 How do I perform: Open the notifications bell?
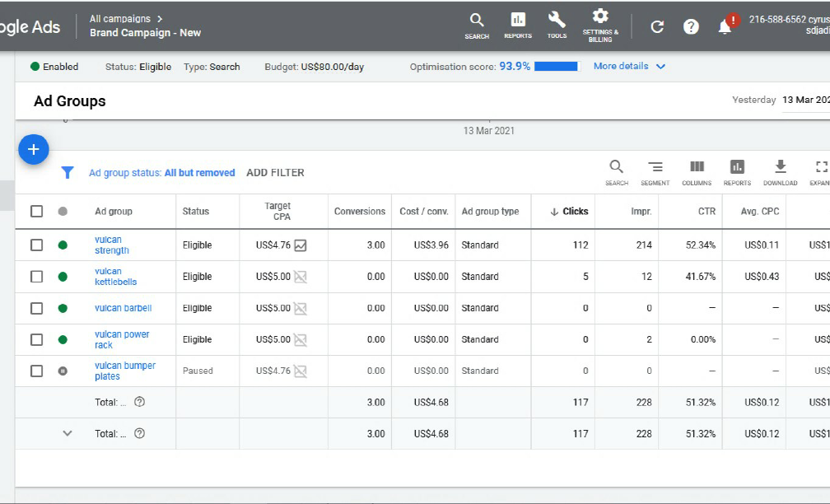[x=725, y=27]
